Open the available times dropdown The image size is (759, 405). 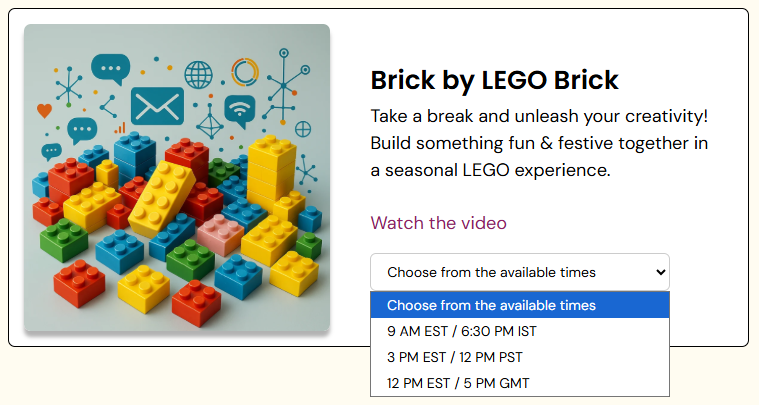pos(519,272)
